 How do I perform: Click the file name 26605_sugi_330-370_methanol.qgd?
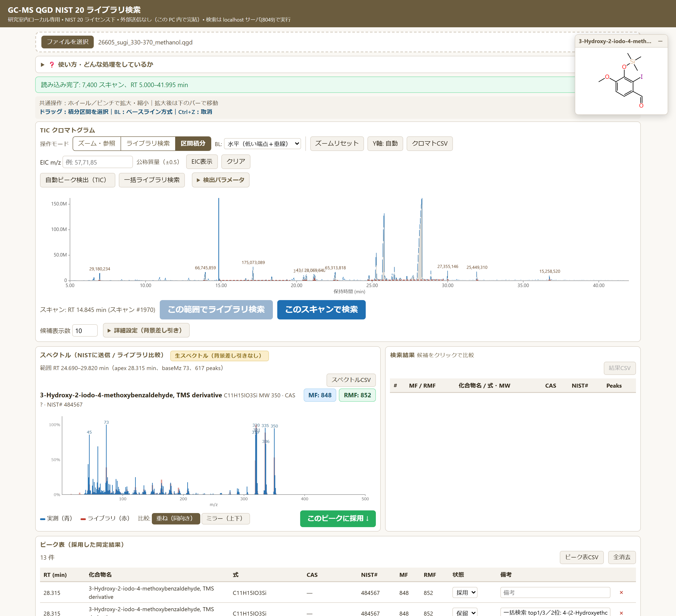pos(145,42)
